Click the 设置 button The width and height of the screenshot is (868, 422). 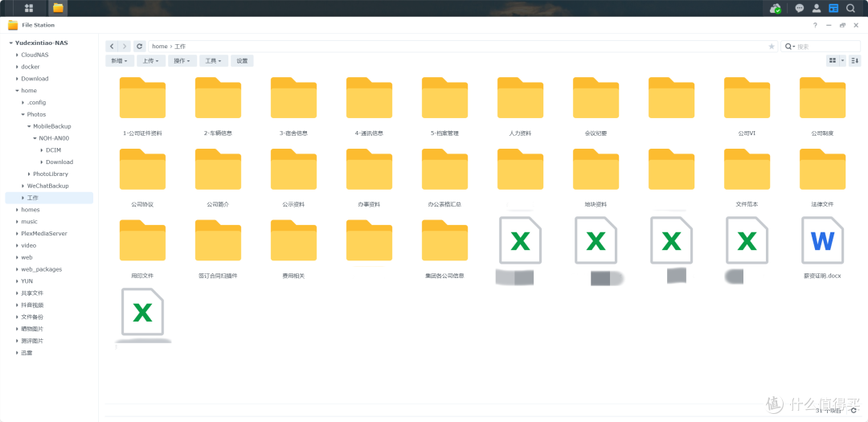tap(242, 61)
